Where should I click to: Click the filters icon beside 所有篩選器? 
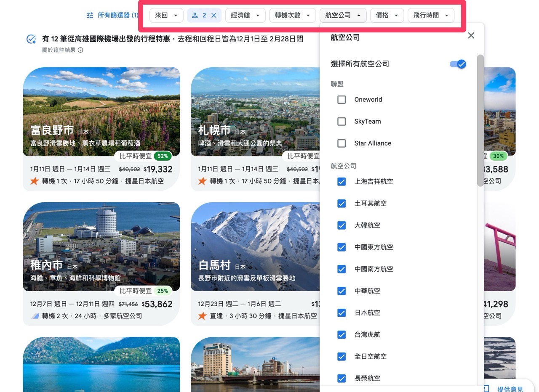[90, 15]
